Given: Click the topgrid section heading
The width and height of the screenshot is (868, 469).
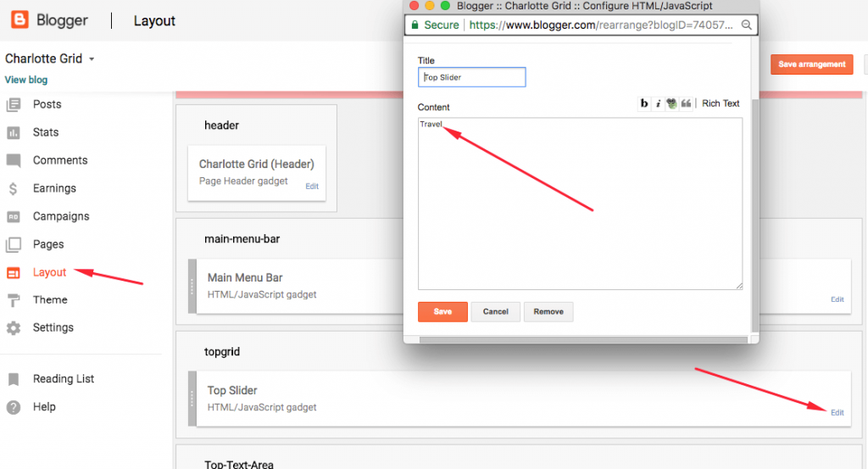Looking at the screenshot, I should [222, 352].
